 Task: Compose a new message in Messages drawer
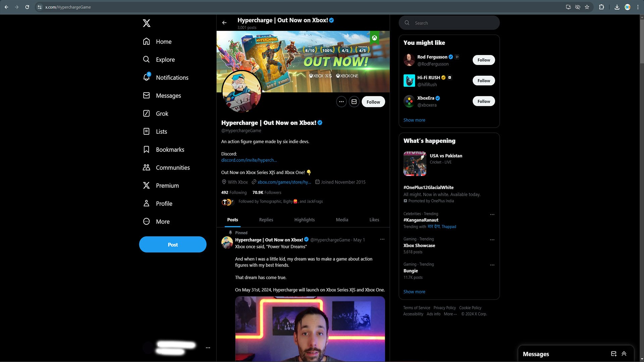coord(613,354)
